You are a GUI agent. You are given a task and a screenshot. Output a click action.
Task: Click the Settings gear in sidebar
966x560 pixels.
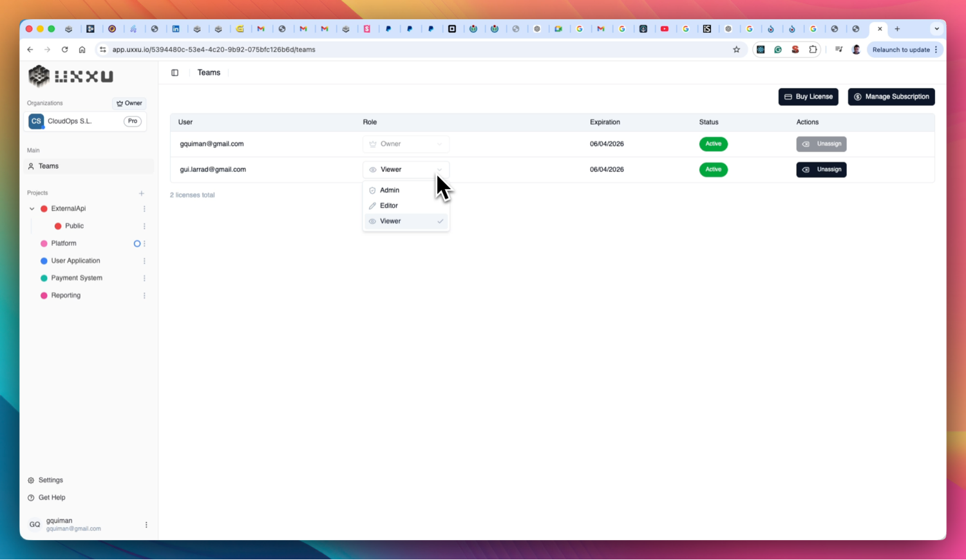31,480
